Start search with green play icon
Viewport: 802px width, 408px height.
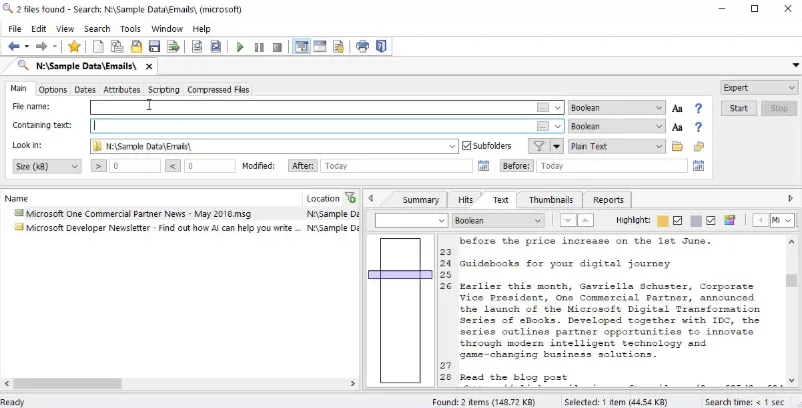(x=240, y=47)
